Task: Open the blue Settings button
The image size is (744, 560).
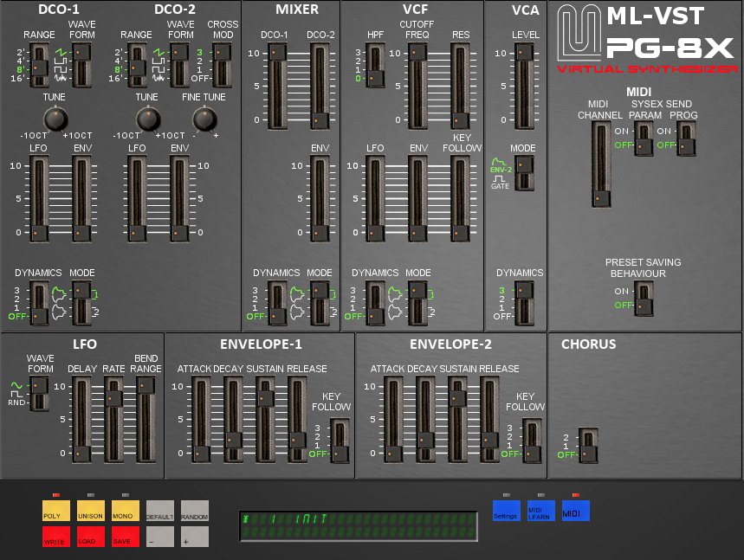Action: [x=506, y=510]
